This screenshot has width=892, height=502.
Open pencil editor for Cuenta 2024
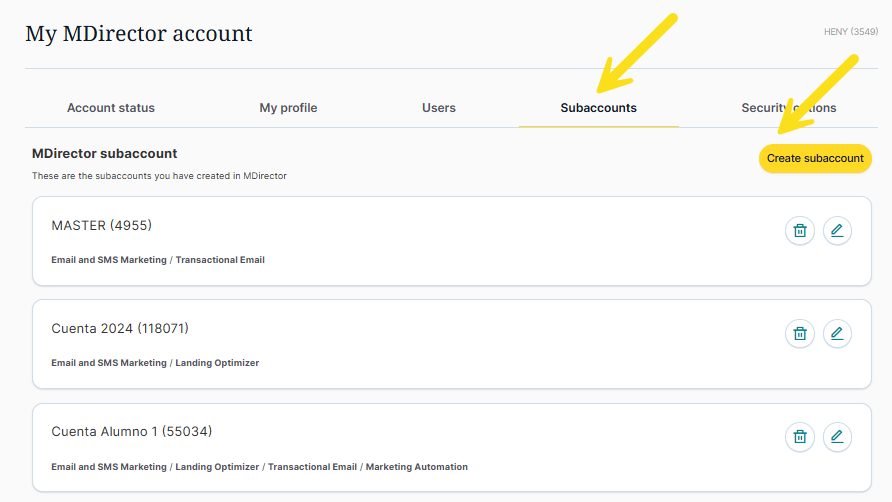(x=837, y=334)
